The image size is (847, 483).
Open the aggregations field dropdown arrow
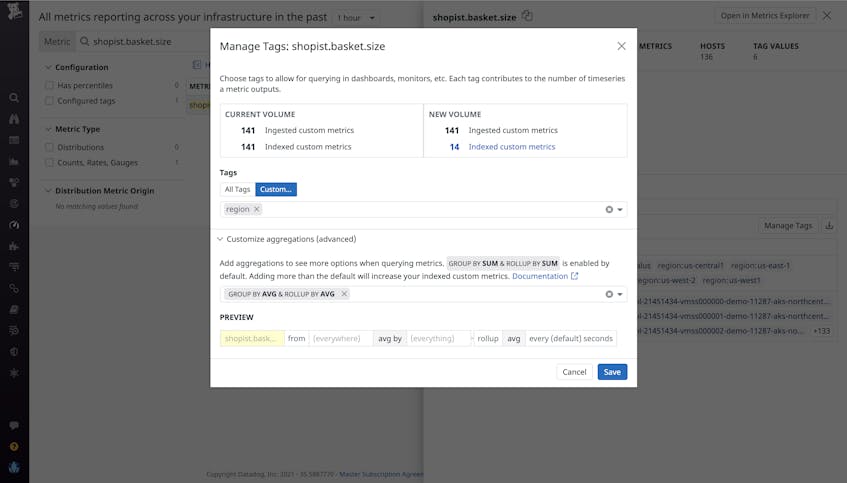click(x=620, y=294)
